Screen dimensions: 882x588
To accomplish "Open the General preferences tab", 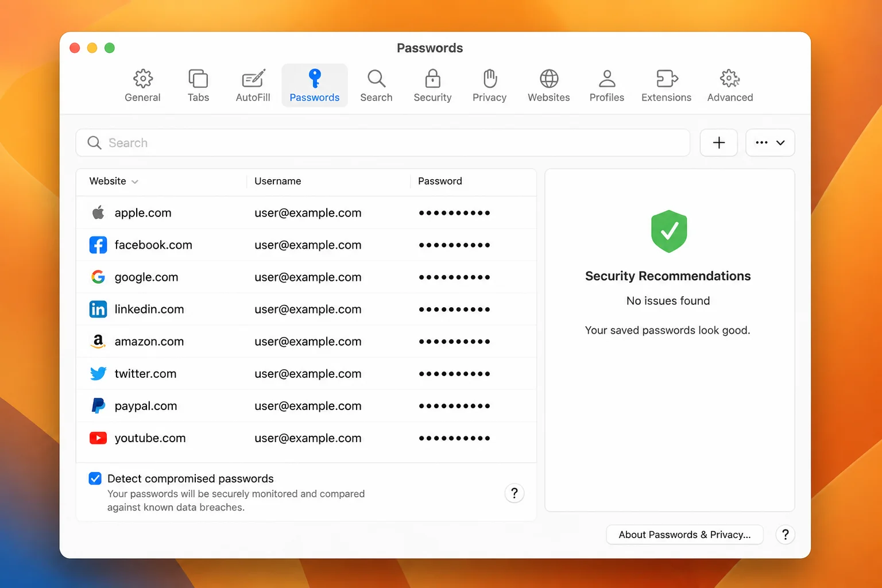I will pos(142,86).
